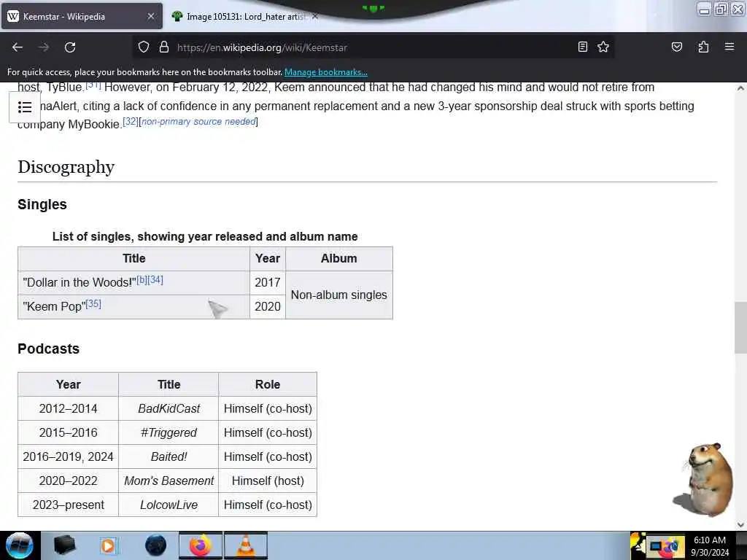
Task: Open citation 32 reference
Action: [x=131, y=121]
